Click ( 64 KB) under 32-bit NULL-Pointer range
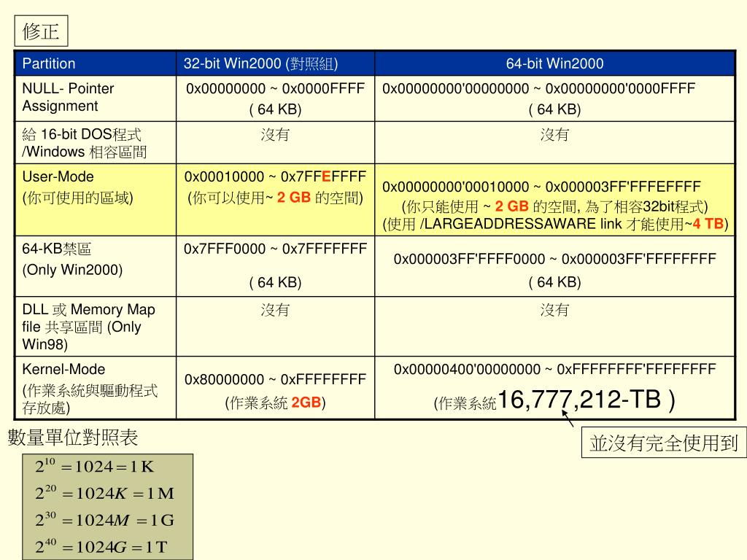The image size is (747, 560). point(275,109)
